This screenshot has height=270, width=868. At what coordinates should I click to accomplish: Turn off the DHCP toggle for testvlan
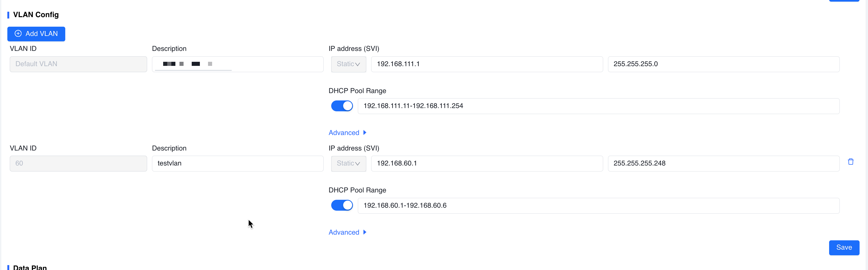(342, 205)
